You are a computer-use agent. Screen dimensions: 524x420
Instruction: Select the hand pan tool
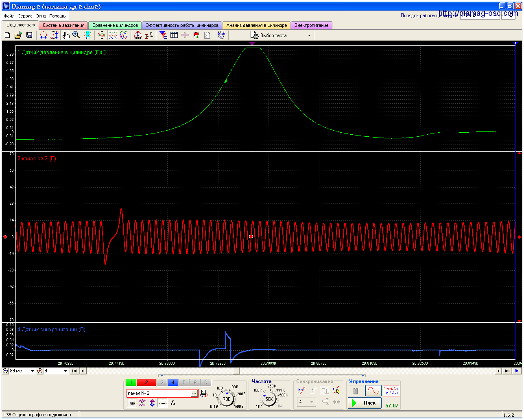[x=66, y=35]
